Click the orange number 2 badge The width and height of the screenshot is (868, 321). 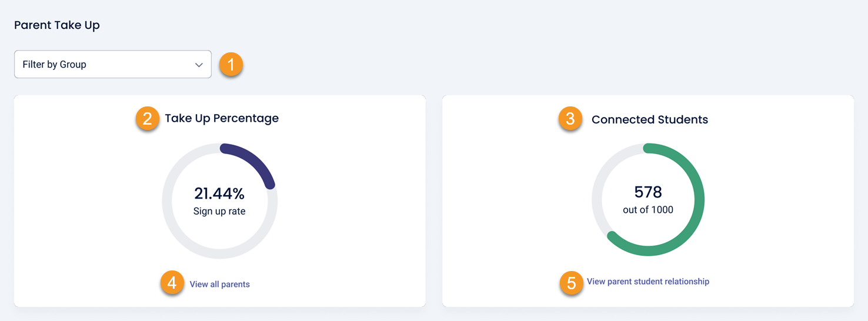[147, 119]
